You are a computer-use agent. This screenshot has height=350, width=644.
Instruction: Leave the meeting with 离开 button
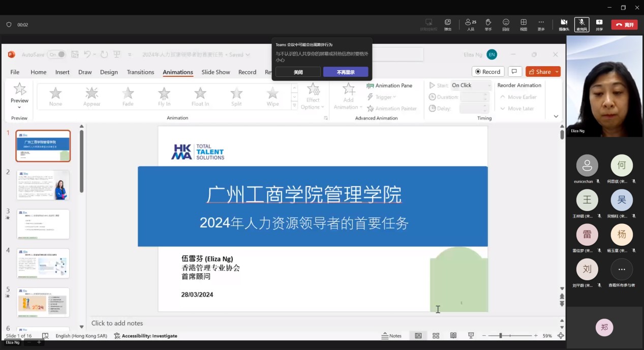point(624,24)
